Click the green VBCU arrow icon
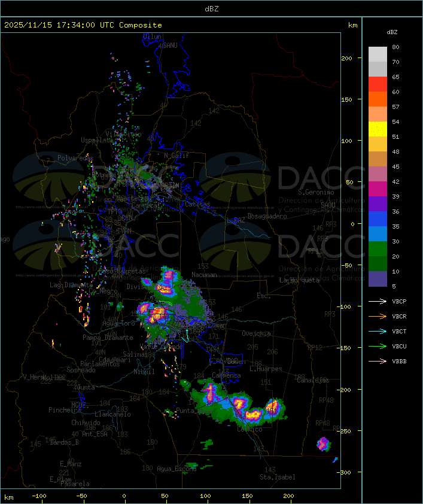The width and height of the screenshot is (423, 504). tap(378, 346)
